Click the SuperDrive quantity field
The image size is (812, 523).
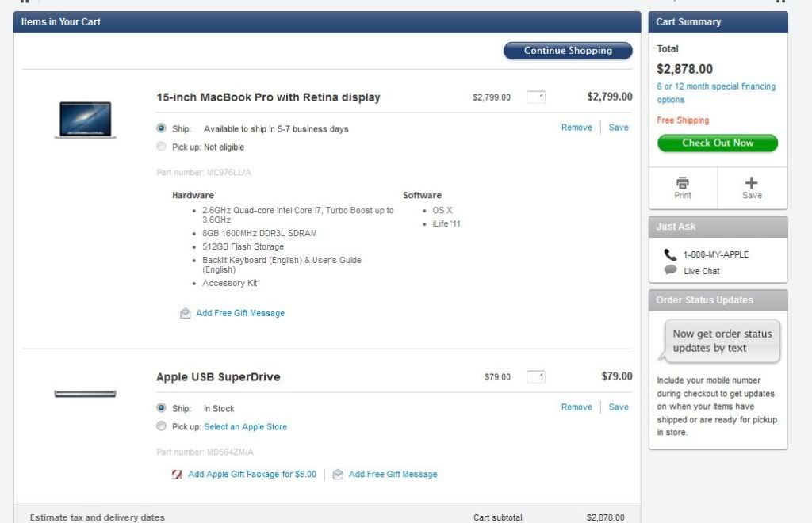[x=536, y=377]
